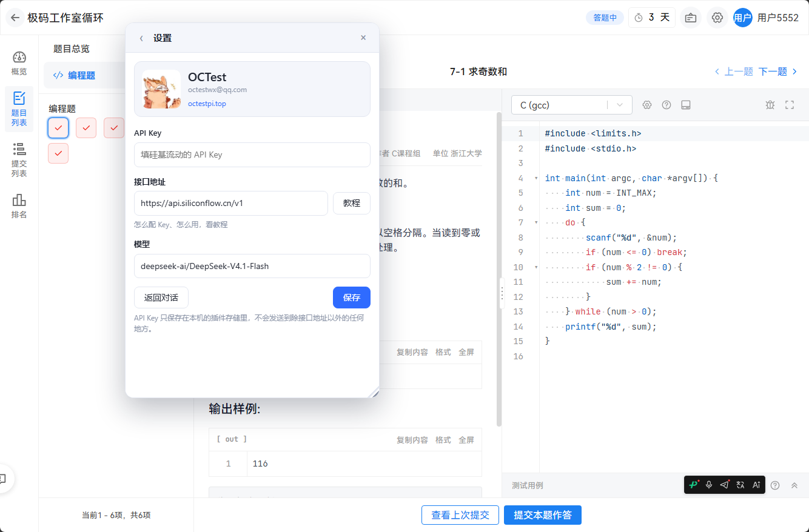Select the 编程题 tab under 题目总览

coord(82,76)
